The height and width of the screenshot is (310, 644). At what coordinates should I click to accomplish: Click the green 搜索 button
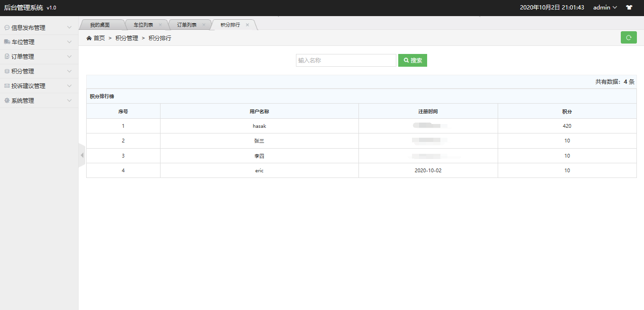pos(412,61)
